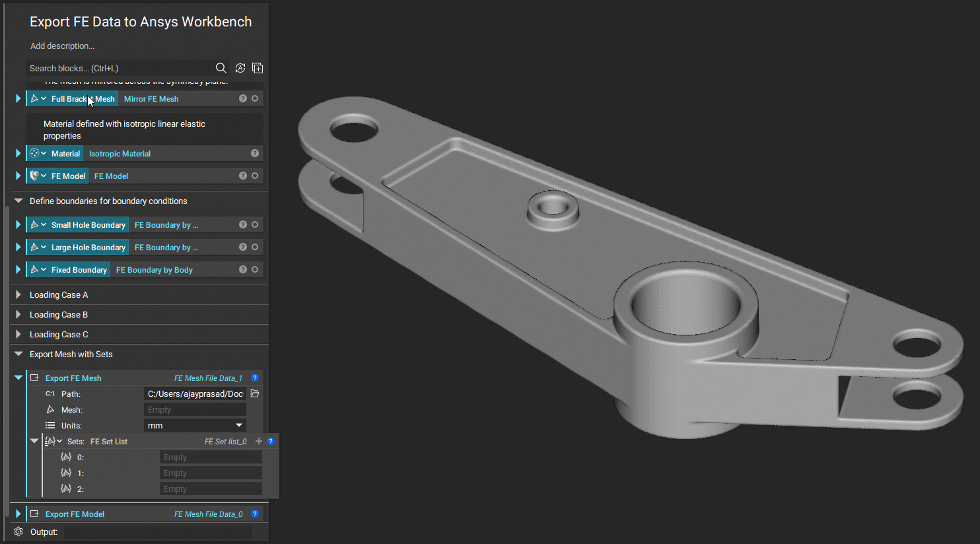Click the Fixed Boundary block icon
The width and height of the screenshot is (980, 544).
(x=34, y=269)
